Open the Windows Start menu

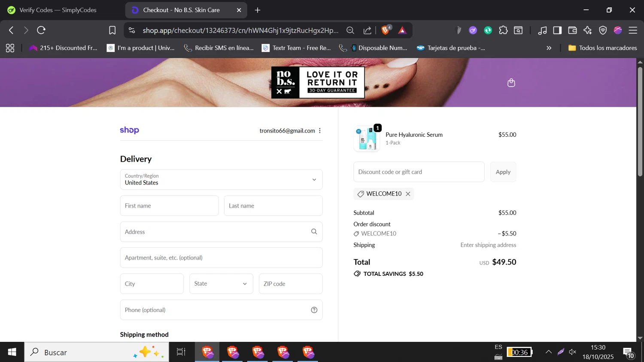(x=12, y=352)
